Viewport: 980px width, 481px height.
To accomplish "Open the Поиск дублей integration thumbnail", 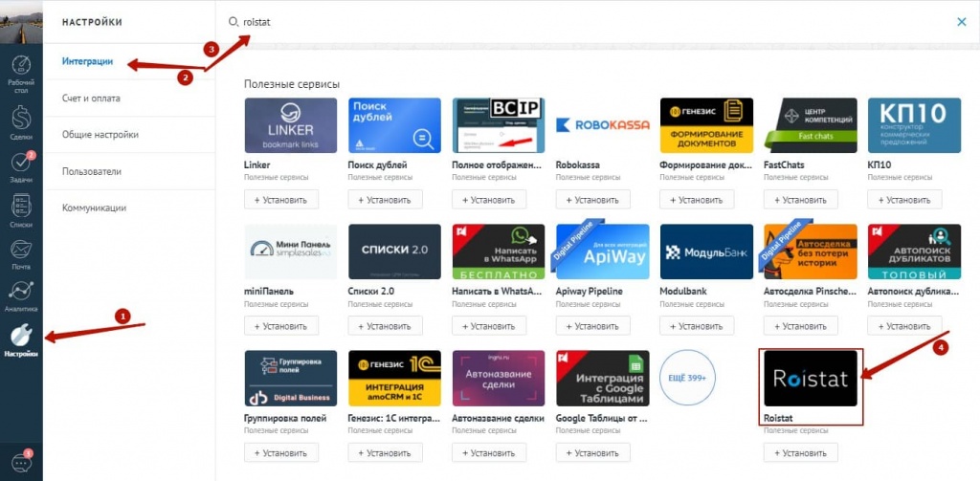I will [394, 125].
